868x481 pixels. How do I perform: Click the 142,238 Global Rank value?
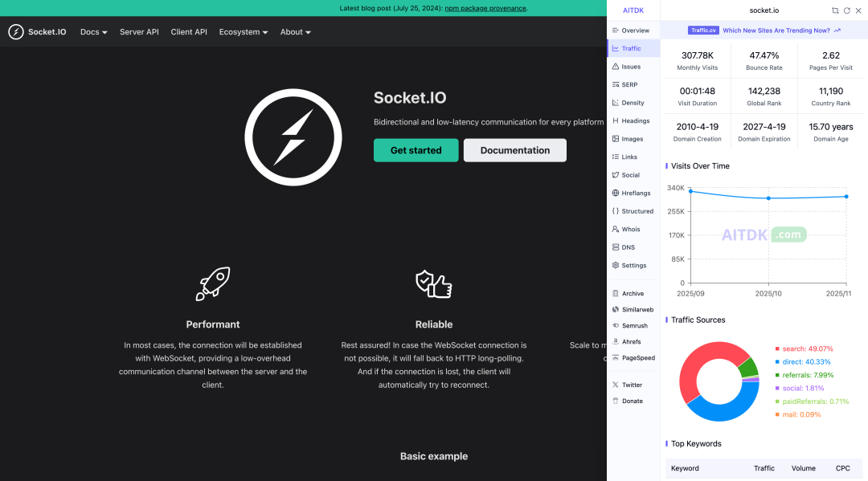(x=764, y=92)
